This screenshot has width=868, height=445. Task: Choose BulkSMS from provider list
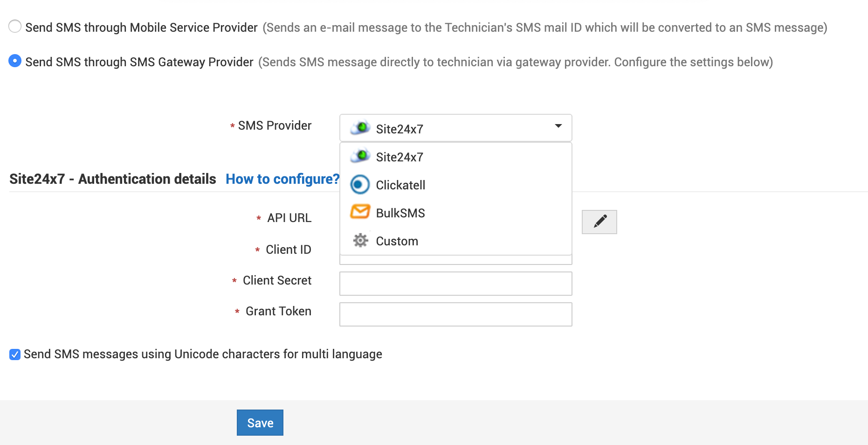[x=400, y=213]
